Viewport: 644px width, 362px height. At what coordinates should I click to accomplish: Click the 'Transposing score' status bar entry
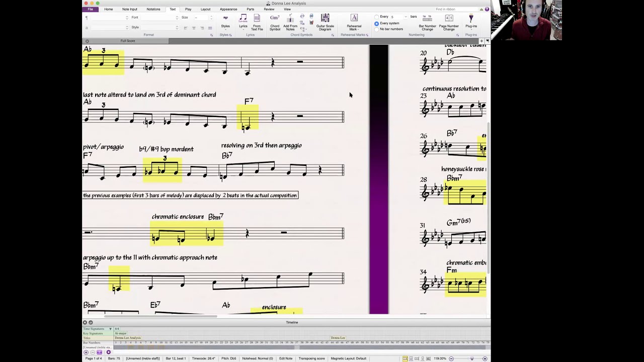click(x=312, y=358)
